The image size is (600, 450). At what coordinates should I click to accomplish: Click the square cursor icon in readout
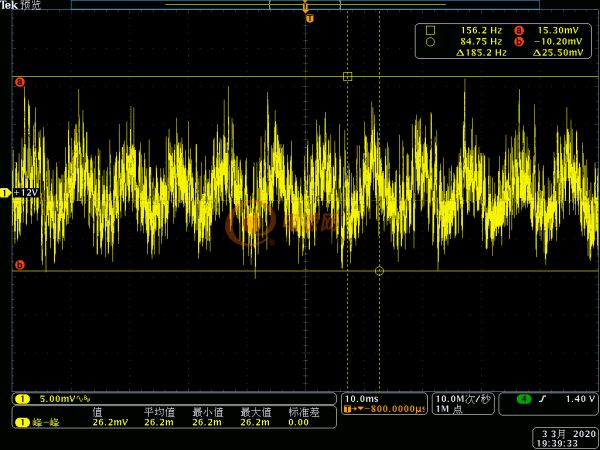click(x=430, y=30)
